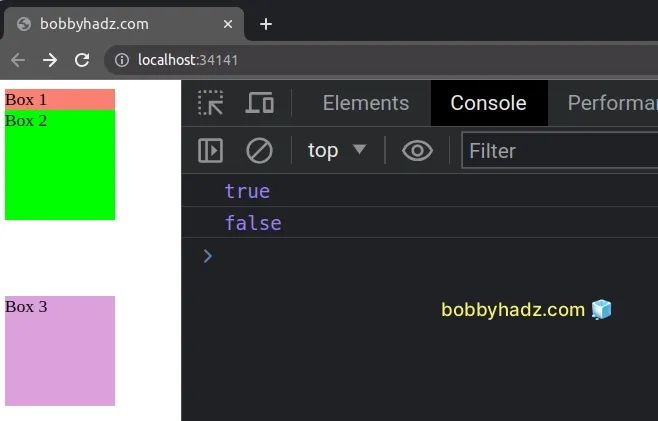Open the Performance tab
Viewport: 658px width, 421px height.
point(612,103)
